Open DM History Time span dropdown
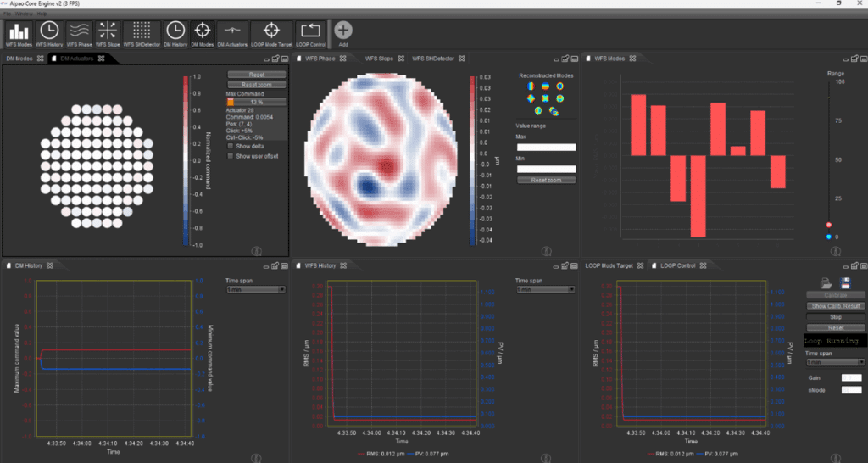868x463 pixels. tap(255, 289)
